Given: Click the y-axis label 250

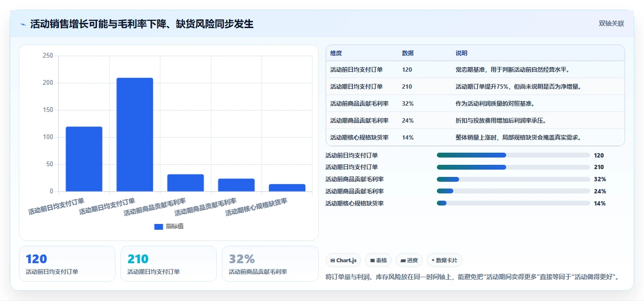Looking at the screenshot, I should 48,56.
